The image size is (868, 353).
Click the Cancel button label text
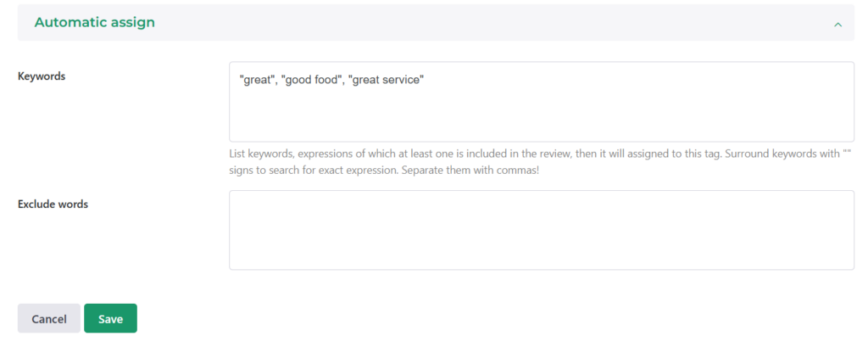(x=49, y=319)
